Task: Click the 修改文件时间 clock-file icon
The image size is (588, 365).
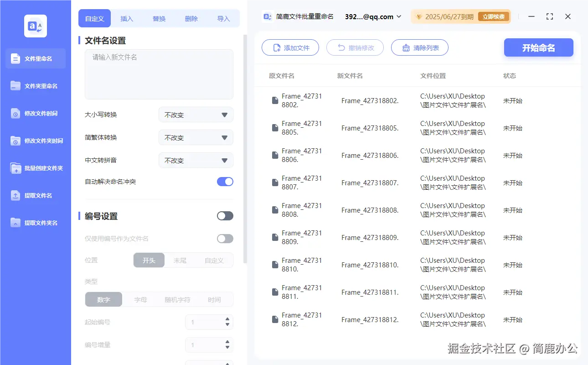Action: click(15, 113)
